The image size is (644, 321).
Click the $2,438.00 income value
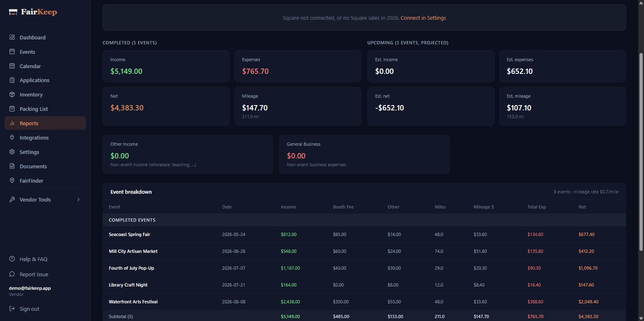[x=290, y=302]
